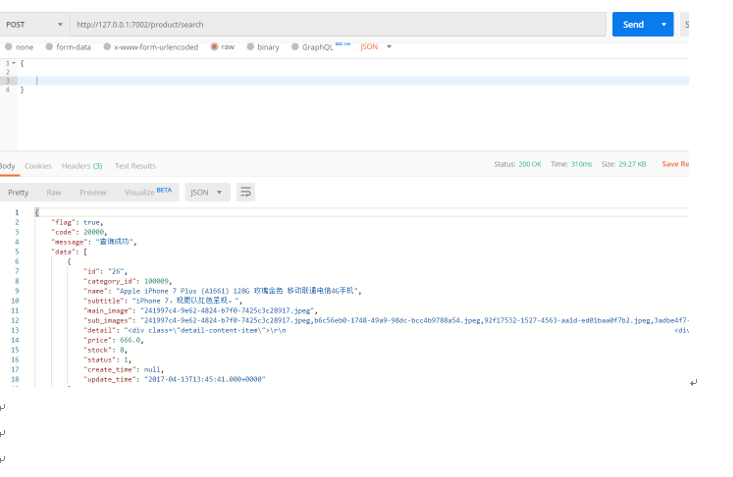Image resolution: width=733 pixels, height=477 pixels.
Task: Select the Pretty view mode
Action: 18,192
